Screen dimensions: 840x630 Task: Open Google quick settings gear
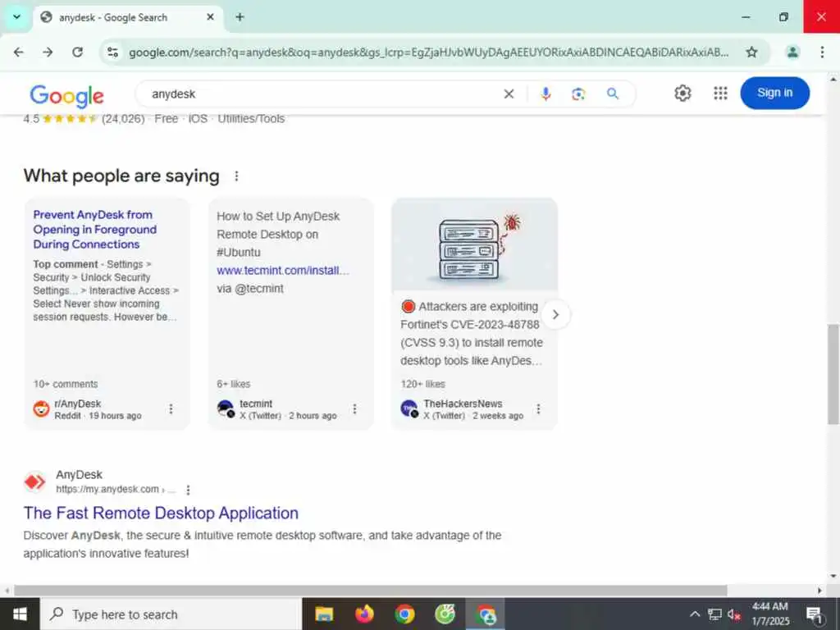coord(682,94)
